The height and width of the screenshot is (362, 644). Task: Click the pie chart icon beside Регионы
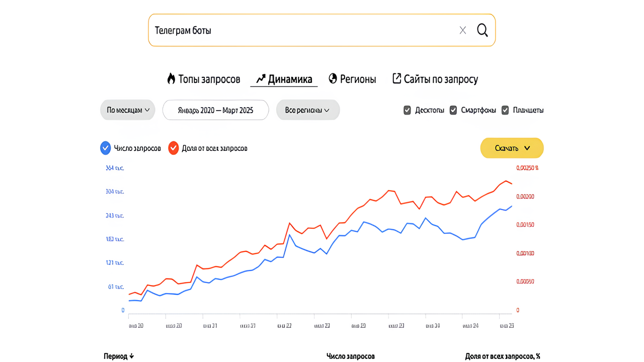[x=333, y=78]
